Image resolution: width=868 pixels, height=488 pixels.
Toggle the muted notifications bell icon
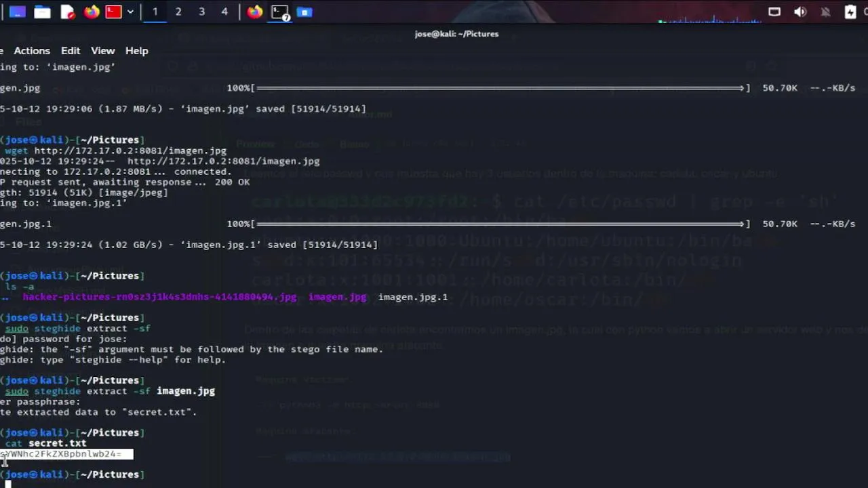coord(825,12)
